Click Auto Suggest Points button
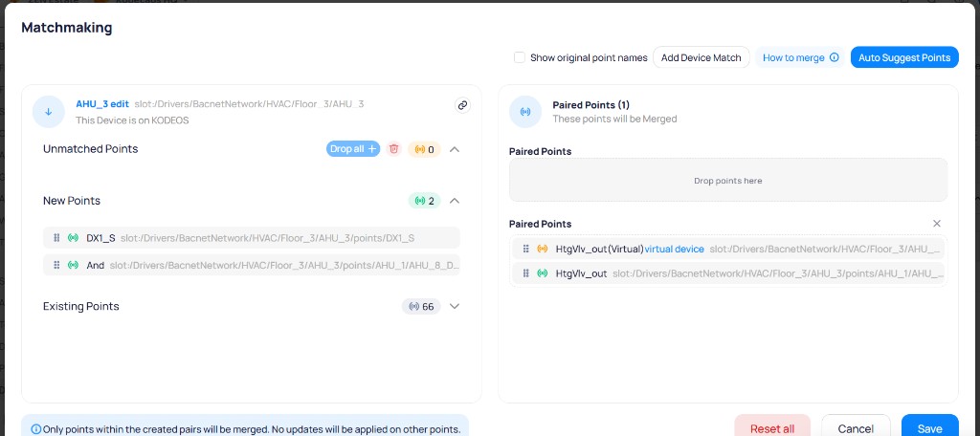 (x=904, y=57)
